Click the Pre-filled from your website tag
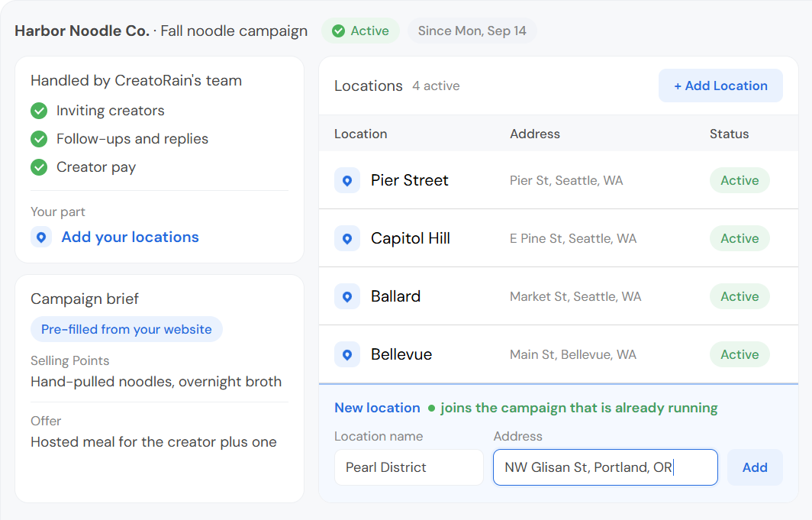The height and width of the screenshot is (520, 812). pyautogui.click(x=127, y=329)
